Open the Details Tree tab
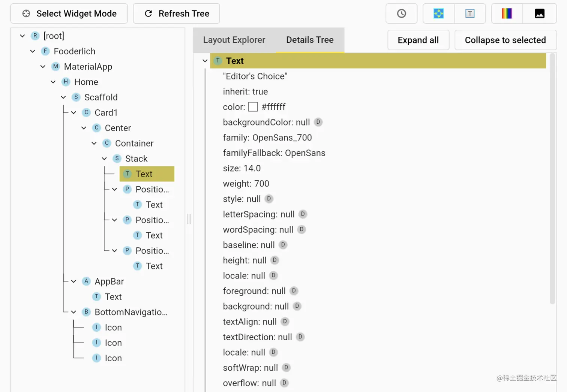 coord(310,40)
